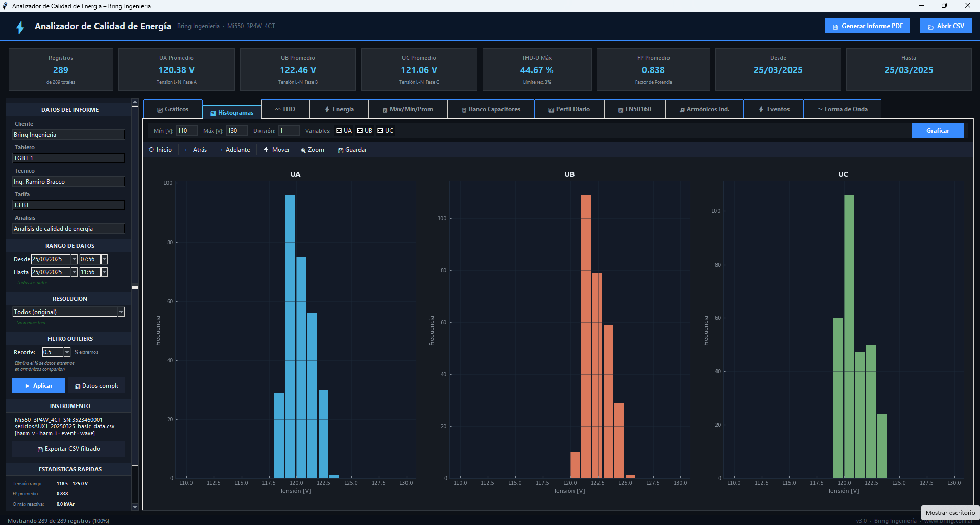Click the Inicio home toolbar icon
Image resolution: width=980 pixels, height=525 pixels.
160,150
